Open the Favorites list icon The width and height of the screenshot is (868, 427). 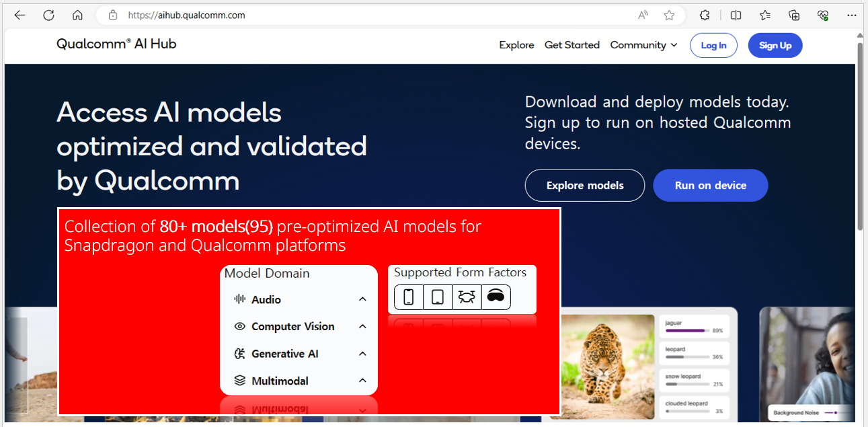(765, 15)
